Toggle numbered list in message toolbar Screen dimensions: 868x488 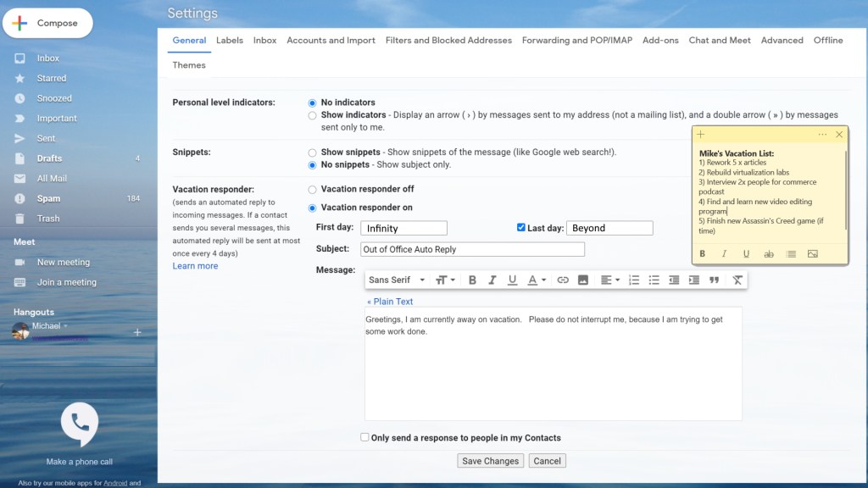(x=634, y=280)
